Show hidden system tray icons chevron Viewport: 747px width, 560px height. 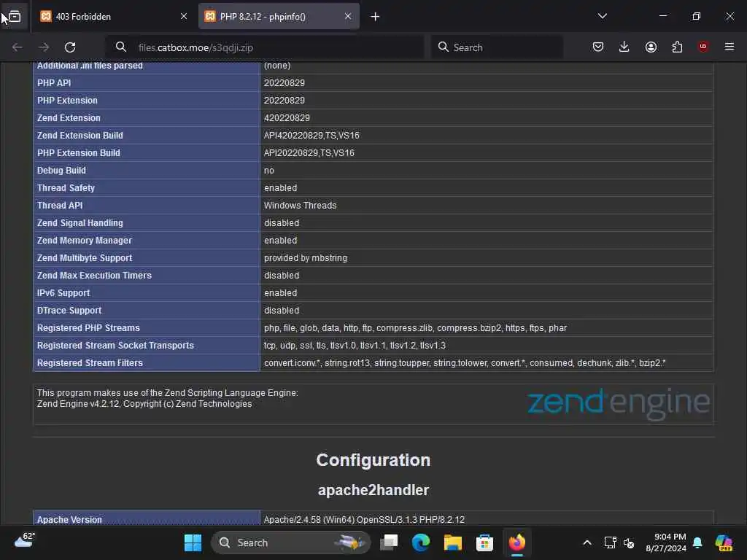[587, 542]
